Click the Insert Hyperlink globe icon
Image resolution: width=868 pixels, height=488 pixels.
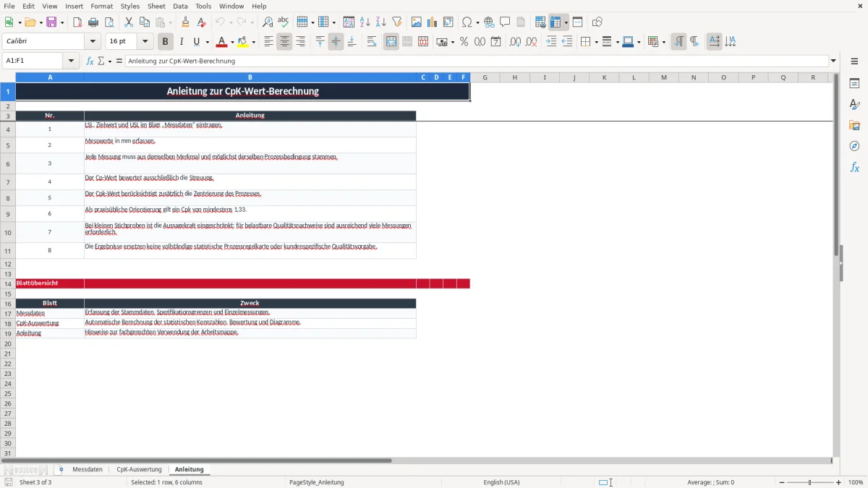489,22
